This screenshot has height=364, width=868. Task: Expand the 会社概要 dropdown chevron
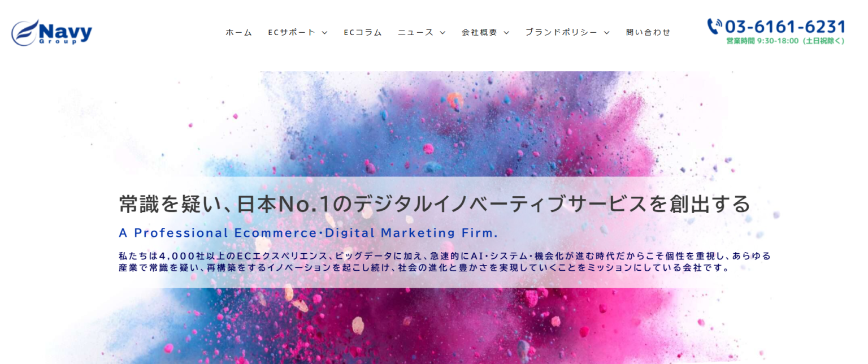coord(506,33)
